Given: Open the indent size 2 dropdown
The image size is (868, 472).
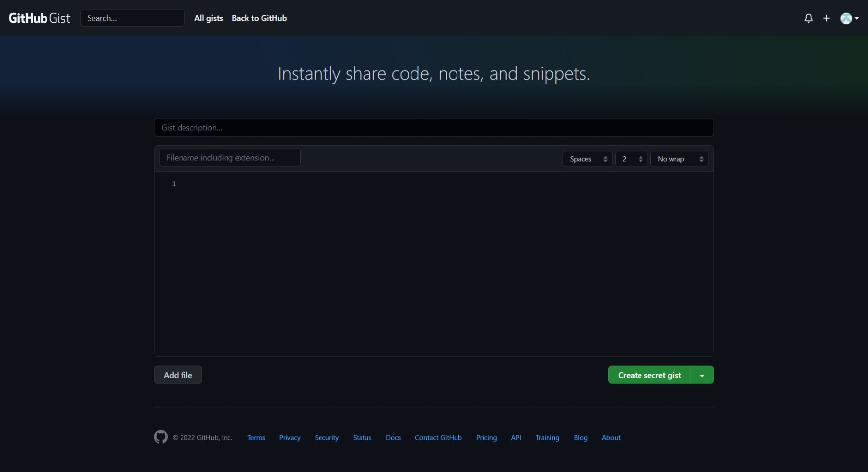Looking at the screenshot, I should point(632,159).
